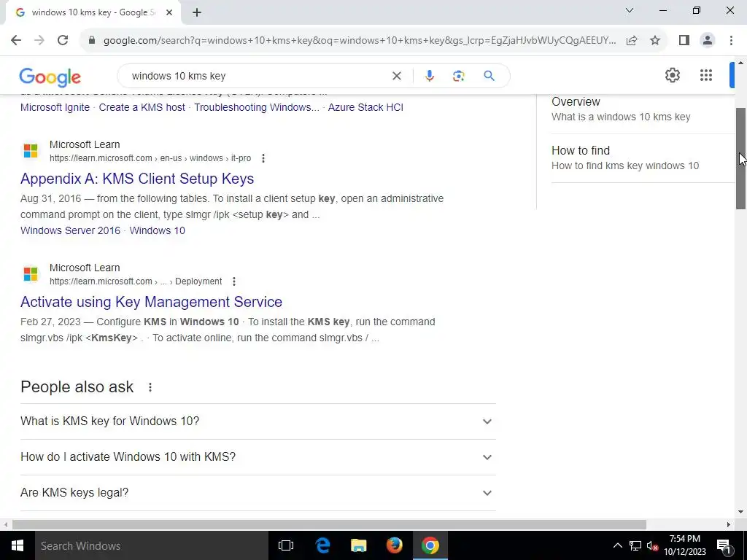Launch Microsoft Edge from the taskbar

(322, 545)
